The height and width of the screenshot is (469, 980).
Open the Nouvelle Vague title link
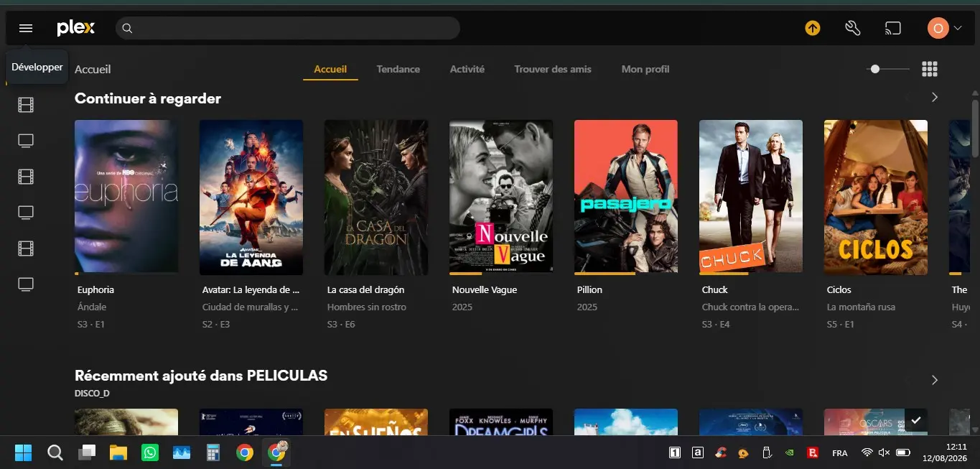click(x=485, y=289)
